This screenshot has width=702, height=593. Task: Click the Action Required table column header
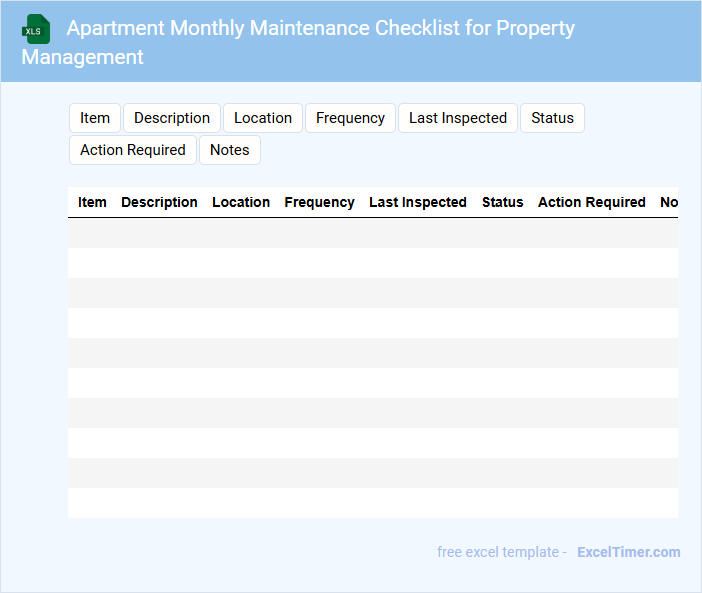point(592,202)
